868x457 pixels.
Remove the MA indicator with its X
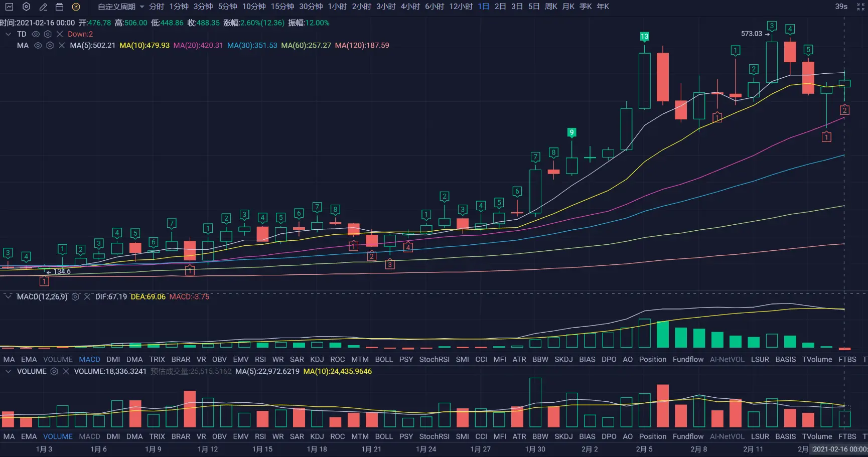pyautogui.click(x=62, y=46)
